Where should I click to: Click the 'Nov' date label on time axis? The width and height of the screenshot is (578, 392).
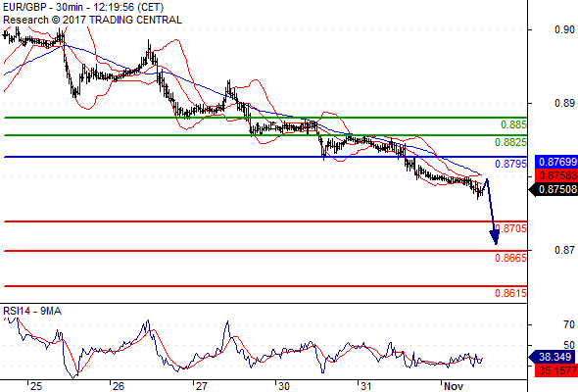tap(454, 386)
